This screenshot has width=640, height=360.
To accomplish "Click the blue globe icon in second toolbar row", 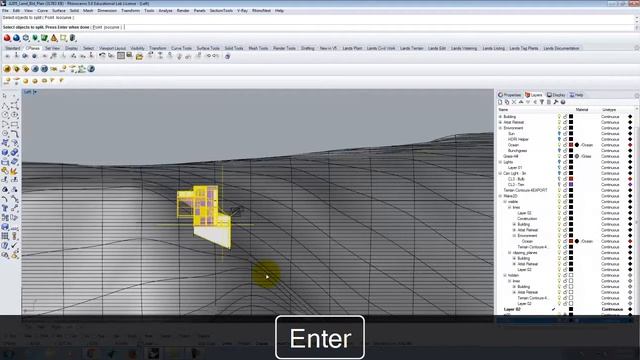I will point(91,69).
